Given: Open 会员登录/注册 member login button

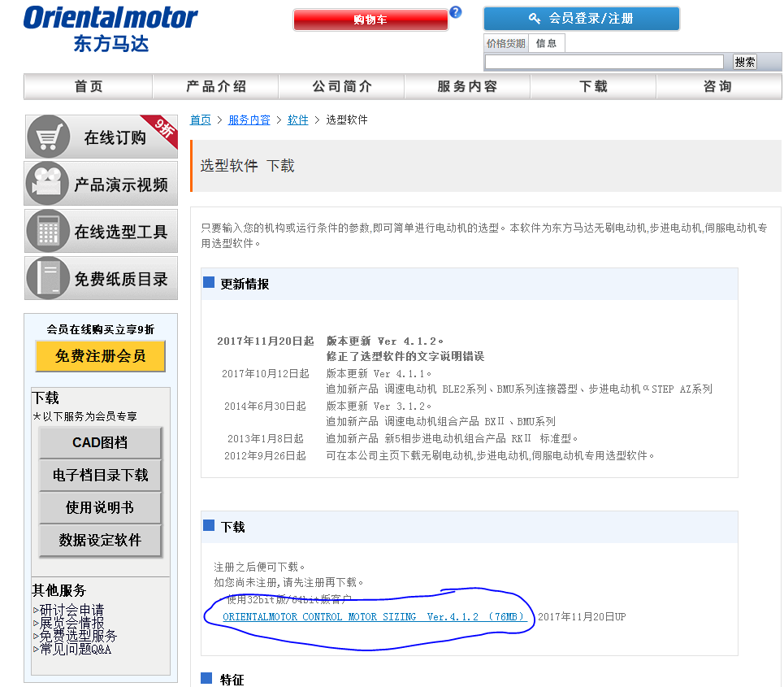Looking at the screenshot, I should coord(581,19).
